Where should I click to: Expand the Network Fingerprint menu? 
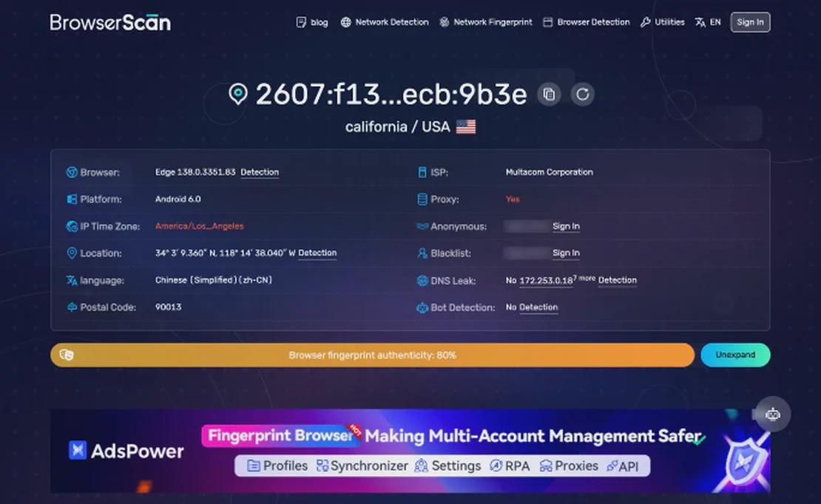click(486, 22)
